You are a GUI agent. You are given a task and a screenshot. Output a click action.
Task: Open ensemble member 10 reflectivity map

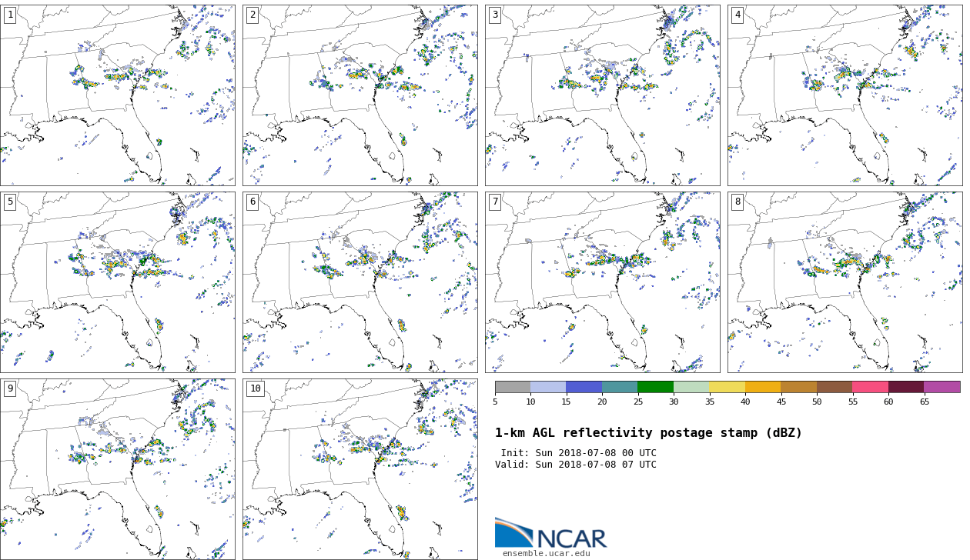click(360, 469)
